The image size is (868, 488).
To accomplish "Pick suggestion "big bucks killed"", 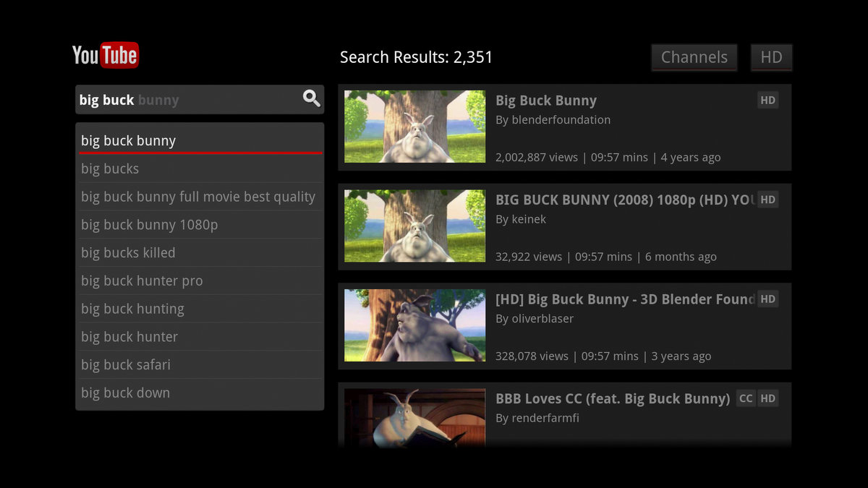I will click(200, 253).
